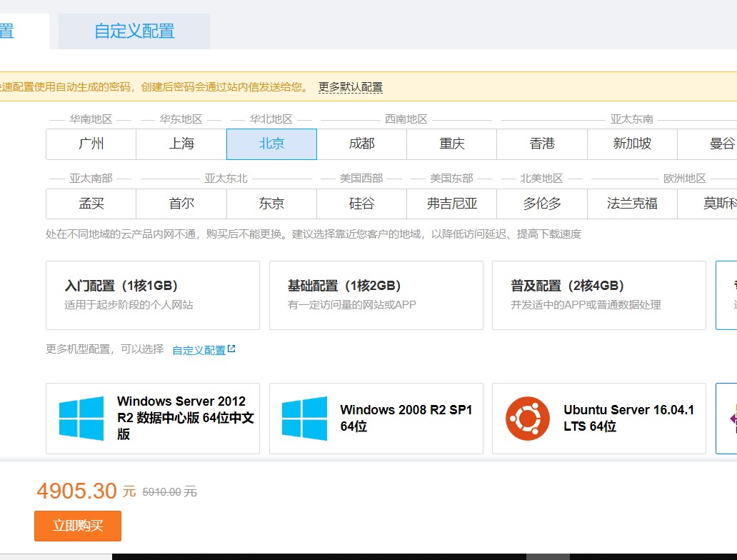This screenshot has width=737, height=560.
Task: Select 首尔 as server region
Action: [x=181, y=204]
